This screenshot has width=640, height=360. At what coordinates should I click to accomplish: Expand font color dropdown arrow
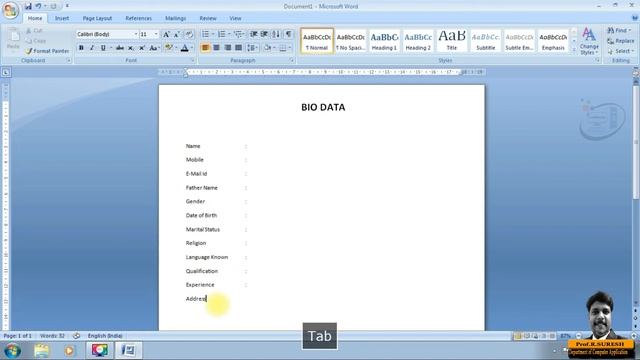pos(192,48)
